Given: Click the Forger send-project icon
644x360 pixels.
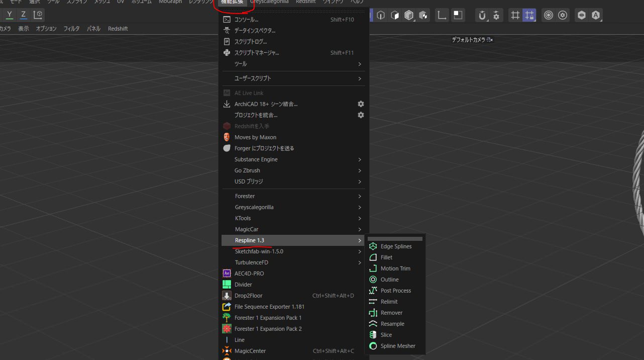Looking at the screenshot, I should pyautogui.click(x=227, y=148).
